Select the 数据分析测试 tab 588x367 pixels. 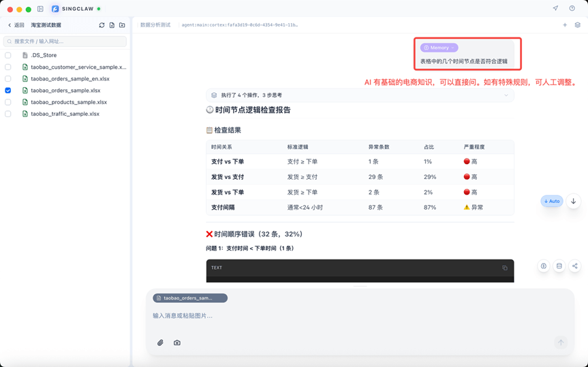(155, 25)
